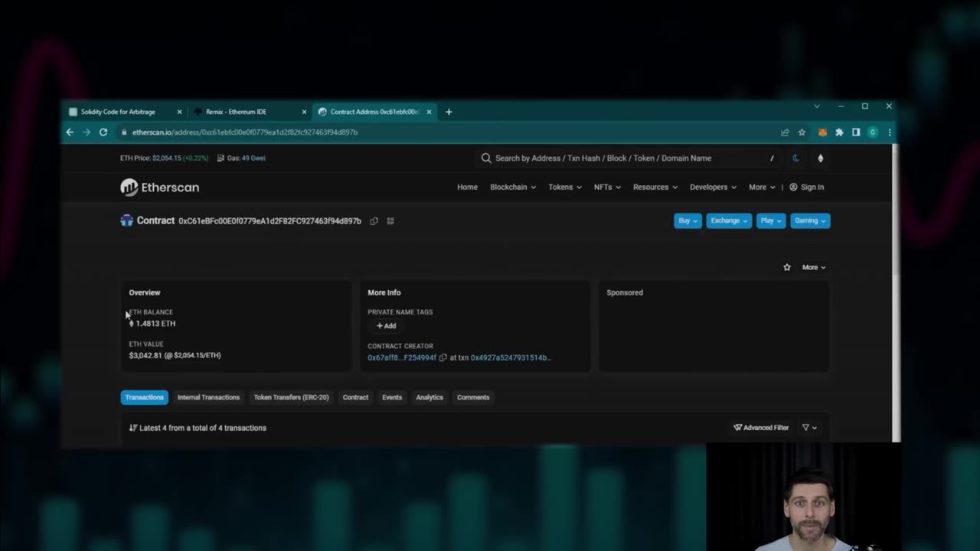
Task: Copy the contract address with the copy icon
Action: (x=374, y=221)
